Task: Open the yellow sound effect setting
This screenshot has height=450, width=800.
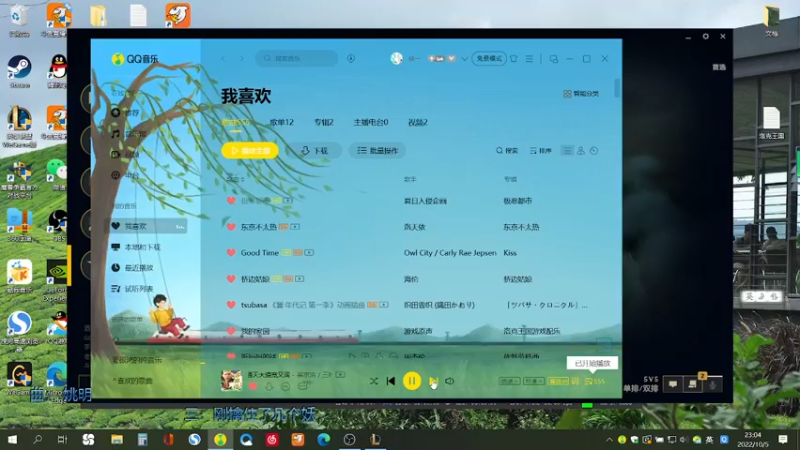Action: click(x=558, y=381)
